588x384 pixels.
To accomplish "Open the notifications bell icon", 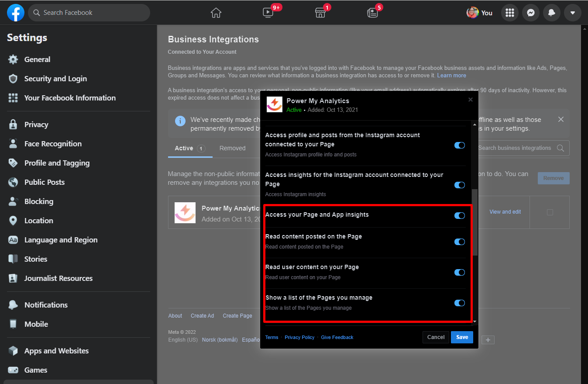I will coord(551,13).
